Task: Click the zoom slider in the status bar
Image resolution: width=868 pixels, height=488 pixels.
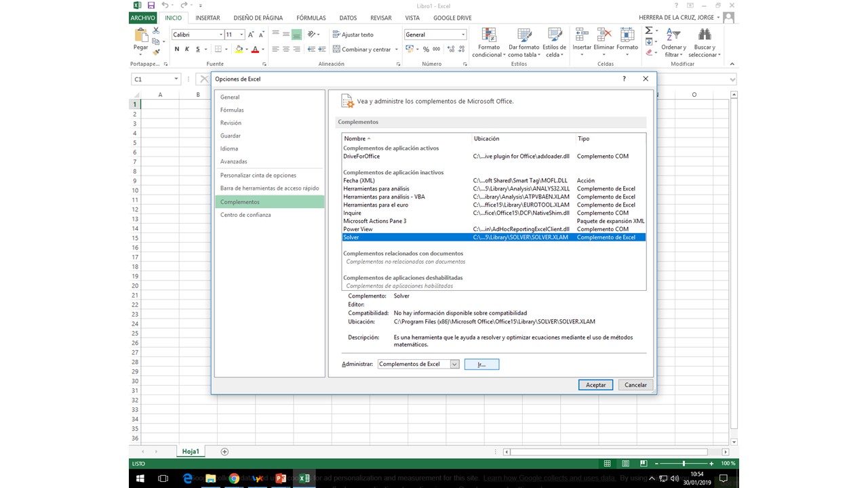Action: [684, 464]
